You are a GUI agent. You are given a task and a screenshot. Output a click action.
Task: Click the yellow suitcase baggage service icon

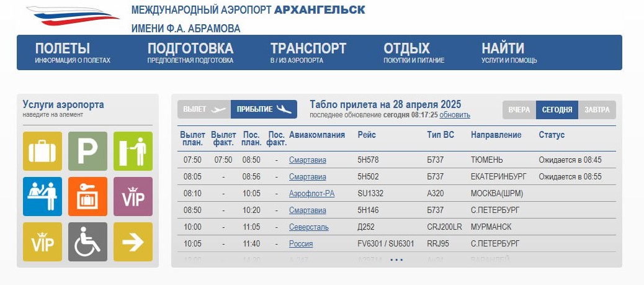[x=42, y=151]
